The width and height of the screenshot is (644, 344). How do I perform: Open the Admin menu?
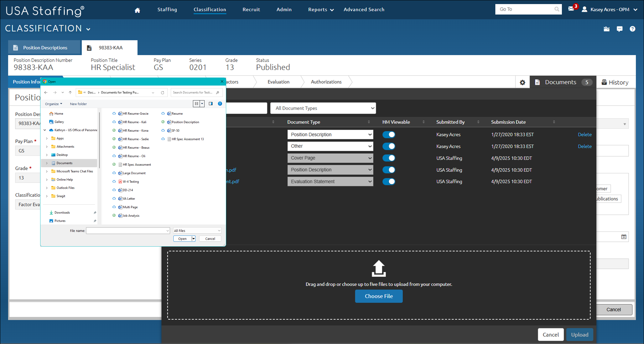point(284,10)
